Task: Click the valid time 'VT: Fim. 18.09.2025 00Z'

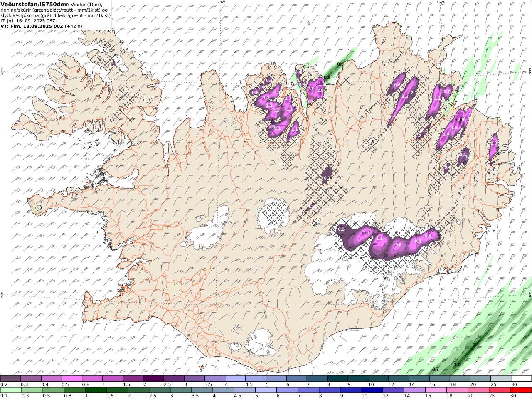Action: tap(32, 26)
